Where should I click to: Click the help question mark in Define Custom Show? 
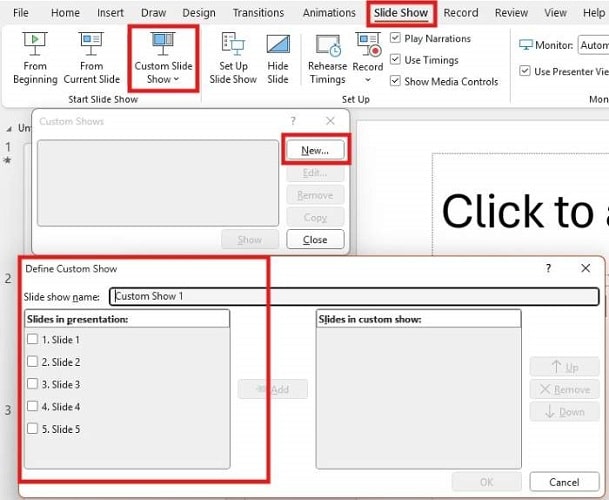pos(548,269)
